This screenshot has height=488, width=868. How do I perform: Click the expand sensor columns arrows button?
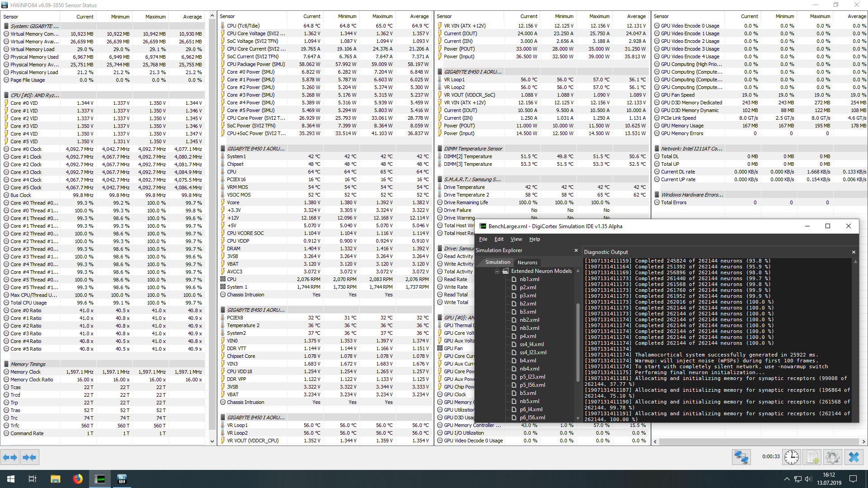[x=10, y=457]
